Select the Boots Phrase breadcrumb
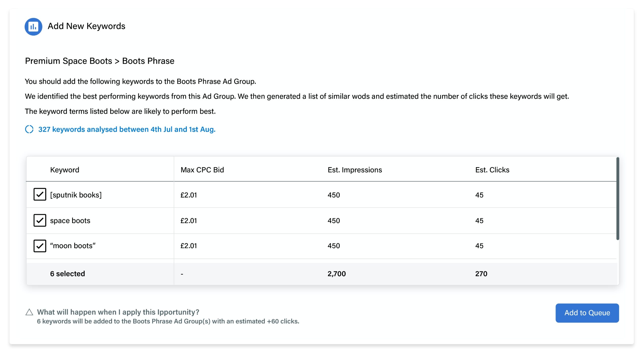The height and width of the screenshot is (355, 644). 148,61
